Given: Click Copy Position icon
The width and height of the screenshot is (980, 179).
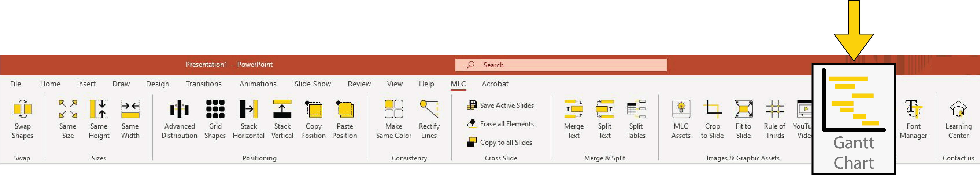Looking at the screenshot, I should (313, 109).
